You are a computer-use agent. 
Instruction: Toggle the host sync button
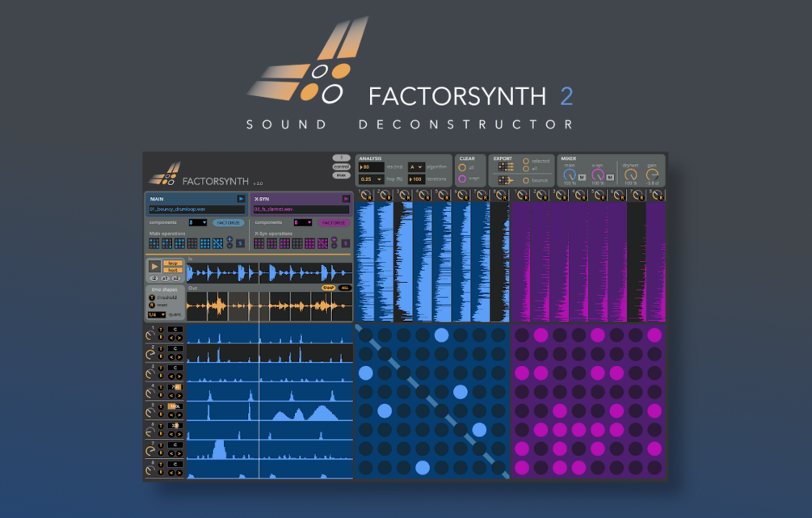(173, 270)
